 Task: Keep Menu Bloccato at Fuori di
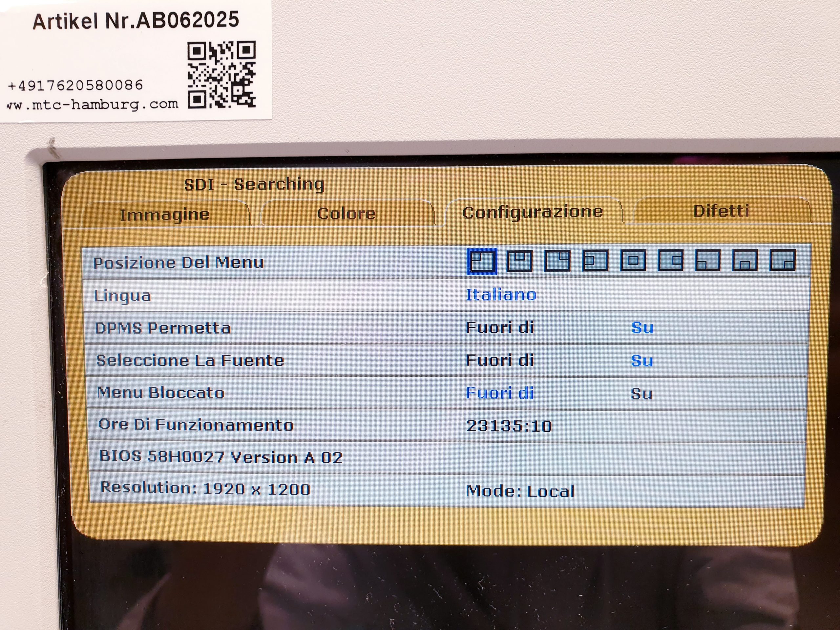500,393
